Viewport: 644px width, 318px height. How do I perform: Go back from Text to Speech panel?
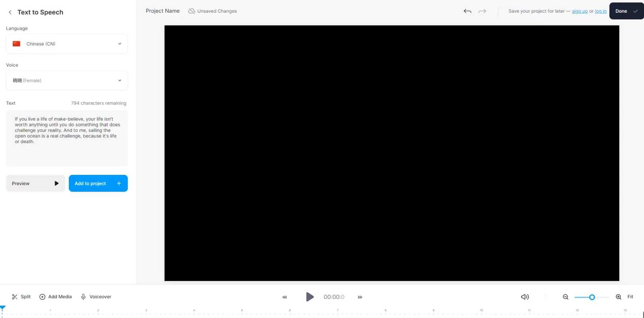point(10,12)
